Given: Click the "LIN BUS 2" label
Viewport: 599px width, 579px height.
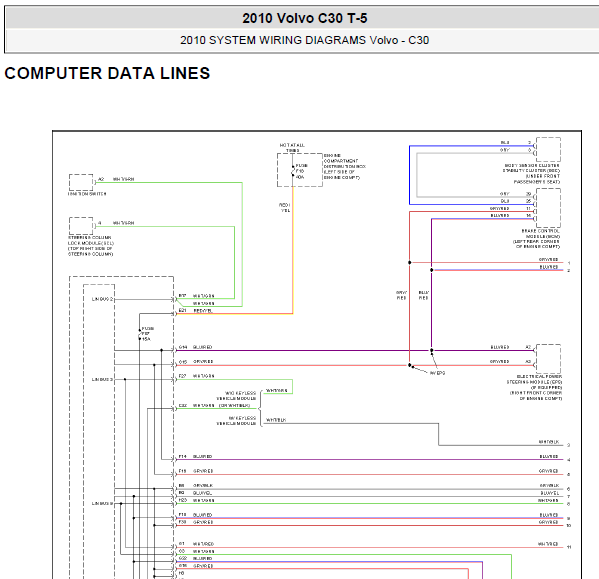Looking at the screenshot, I should pos(102,299).
